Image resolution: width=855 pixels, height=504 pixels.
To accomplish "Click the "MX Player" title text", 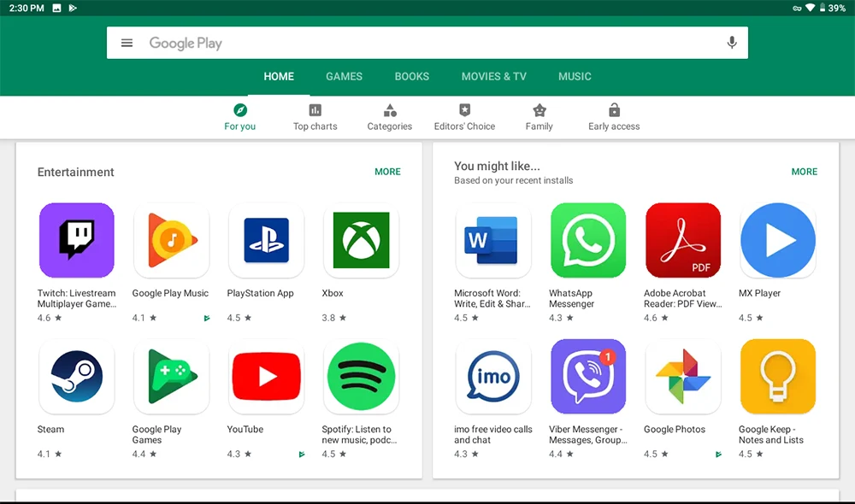I will 759,293.
